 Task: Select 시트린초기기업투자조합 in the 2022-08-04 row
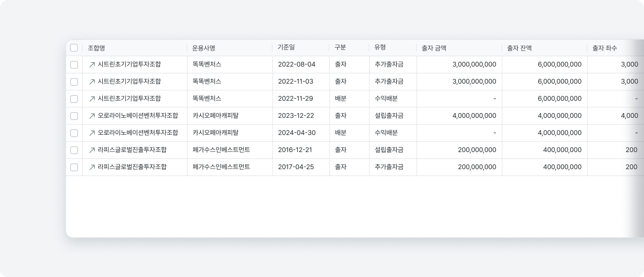click(x=130, y=64)
